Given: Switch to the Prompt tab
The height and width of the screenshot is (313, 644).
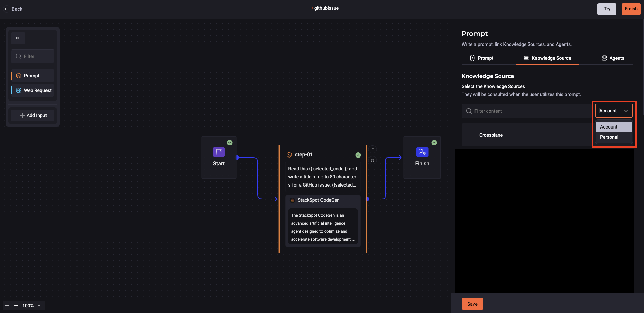Looking at the screenshot, I should tap(481, 58).
